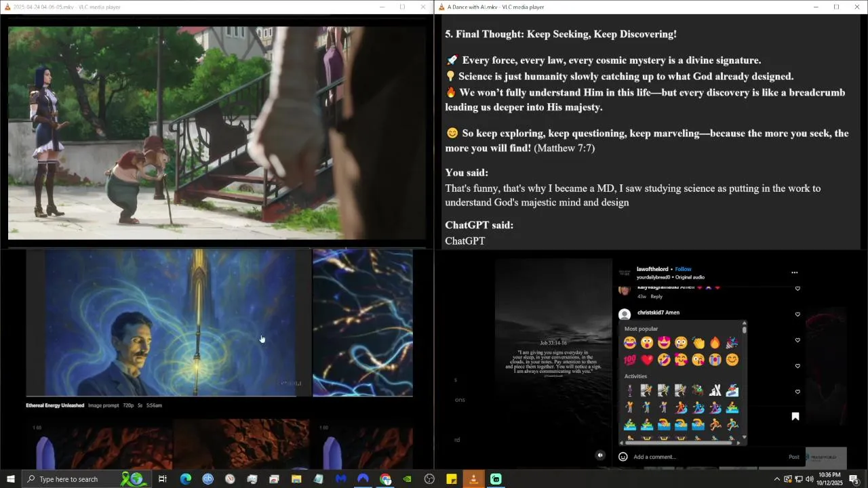Open the emoji picker button beside comment box
The height and width of the screenshot is (488, 868).
[623, 457]
